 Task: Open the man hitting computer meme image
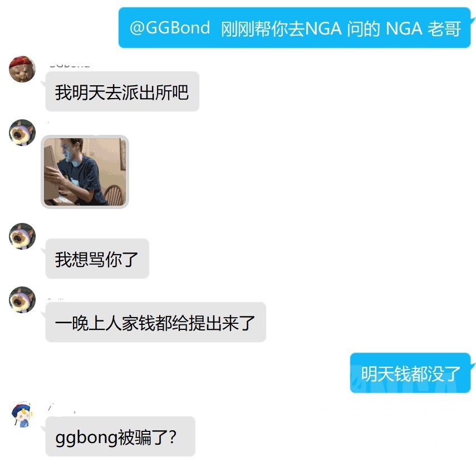click(x=85, y=172)
